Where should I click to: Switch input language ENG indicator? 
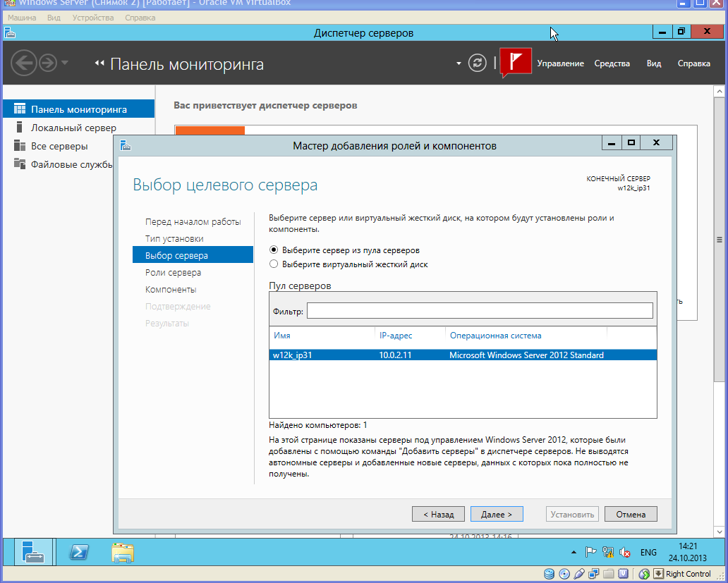click(x=648, y=552)
